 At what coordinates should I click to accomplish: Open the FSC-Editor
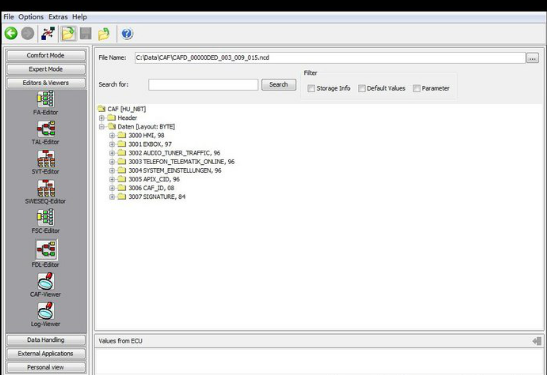[46, 218]
